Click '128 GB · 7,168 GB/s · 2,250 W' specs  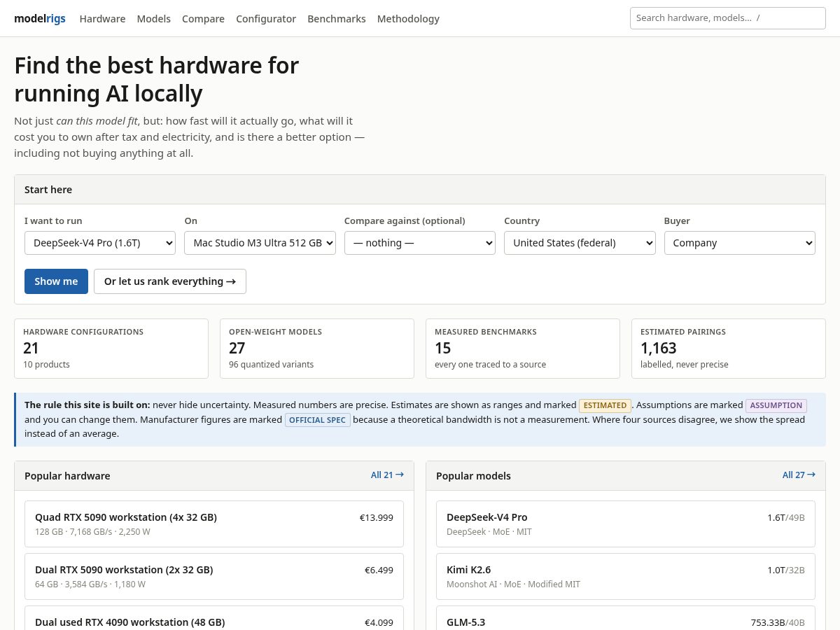(92, 532)
